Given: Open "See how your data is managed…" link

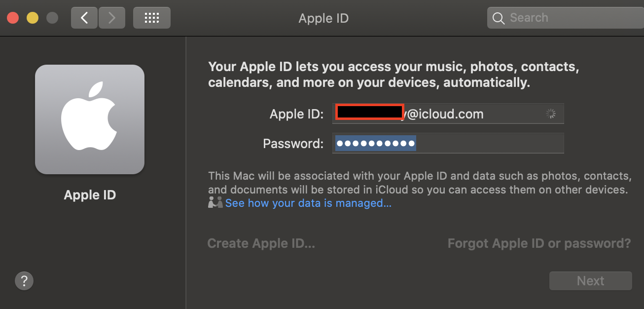Looking at the screenshot, I should tap(308, 203).
